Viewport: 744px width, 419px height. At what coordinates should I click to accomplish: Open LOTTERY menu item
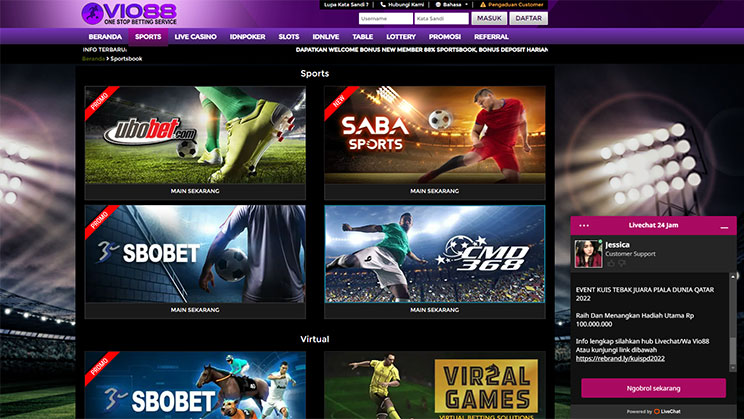tap(401, 37)
